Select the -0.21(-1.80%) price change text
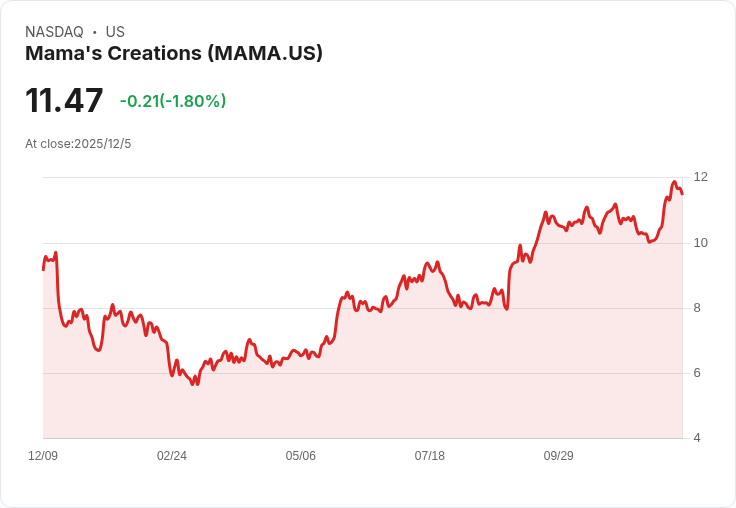 173,101
